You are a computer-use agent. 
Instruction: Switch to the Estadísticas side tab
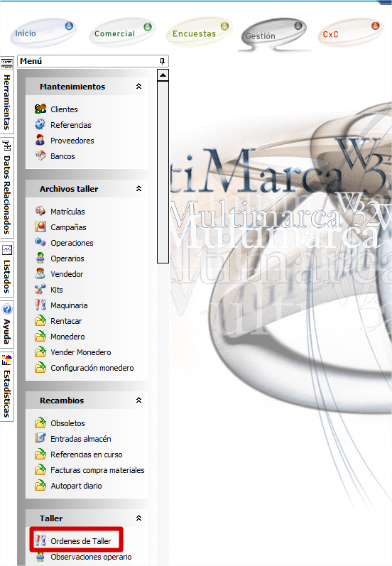7,386
